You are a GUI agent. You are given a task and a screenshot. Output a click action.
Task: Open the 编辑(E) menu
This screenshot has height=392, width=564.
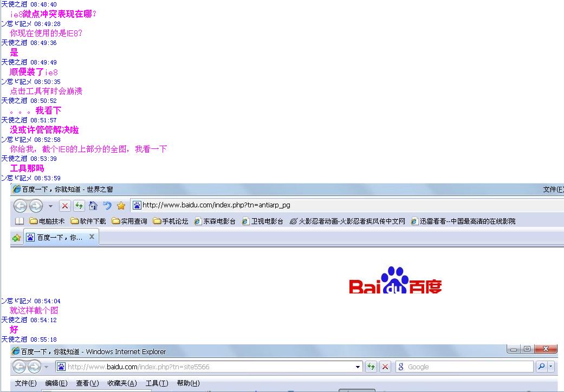point(56,383)
